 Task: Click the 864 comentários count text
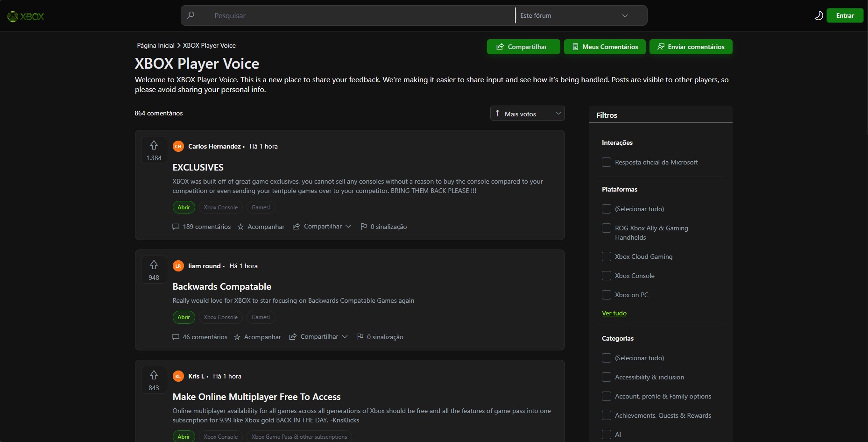coord(159,113)
